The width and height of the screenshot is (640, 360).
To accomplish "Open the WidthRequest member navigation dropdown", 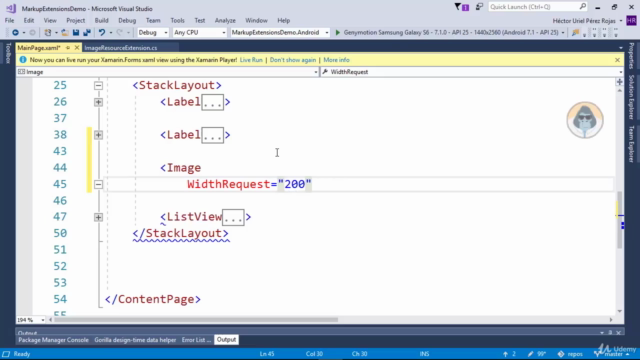I will pos(472,72).
